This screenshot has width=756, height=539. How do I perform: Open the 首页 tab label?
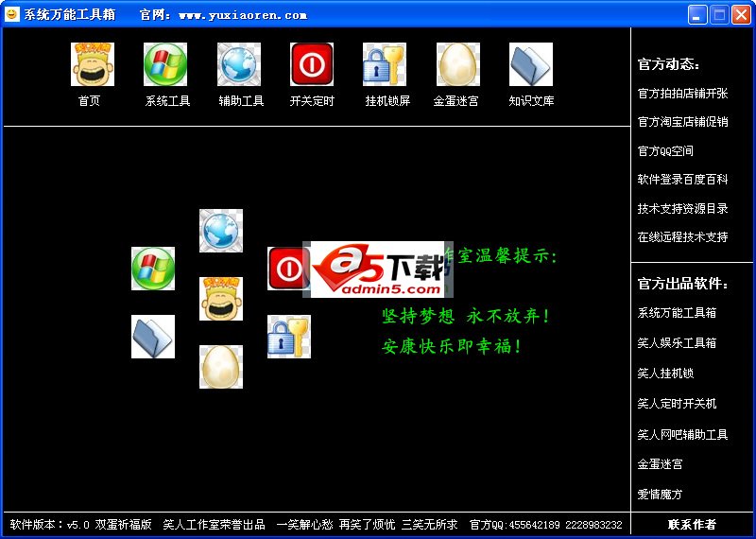(x=89, y=101)
